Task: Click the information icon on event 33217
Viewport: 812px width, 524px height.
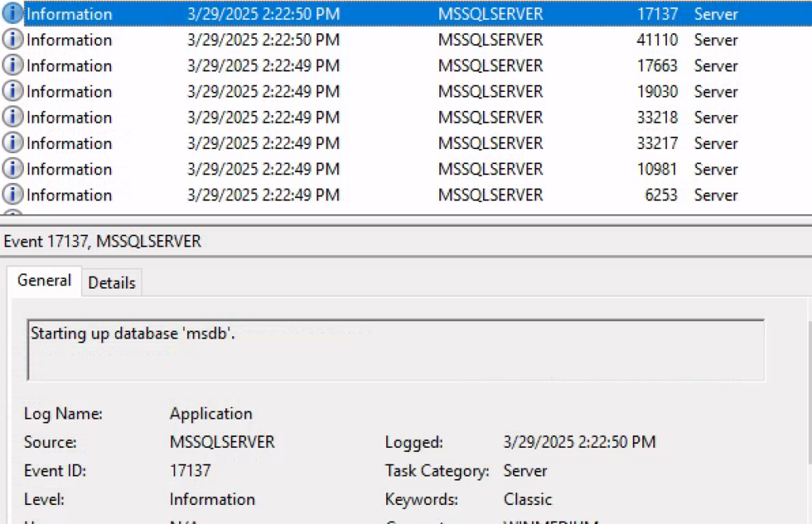Action: click(13, 143)
